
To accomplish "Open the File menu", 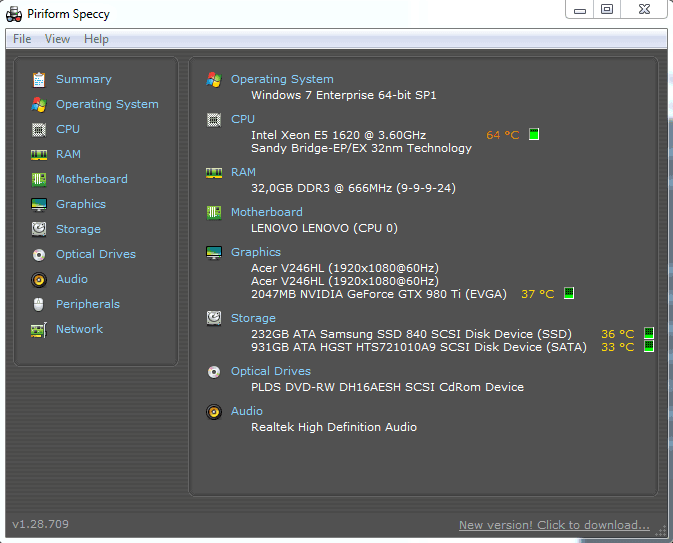I will (x=22, y=39).
